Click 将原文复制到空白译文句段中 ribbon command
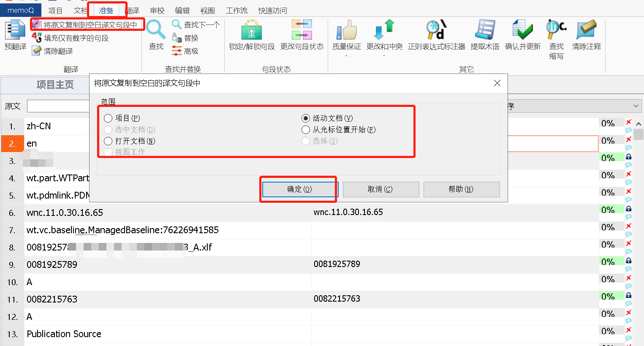This screenshot has width=644, height=346. (84, 25)
